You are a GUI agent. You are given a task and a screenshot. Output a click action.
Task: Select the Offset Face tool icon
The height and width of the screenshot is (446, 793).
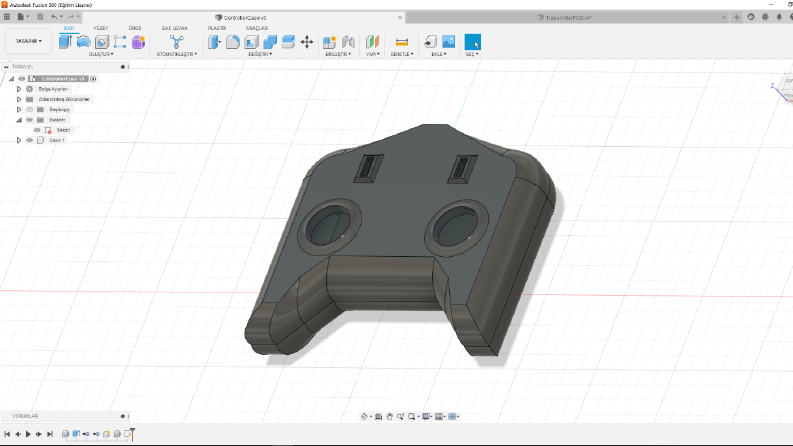click(288, 42)
